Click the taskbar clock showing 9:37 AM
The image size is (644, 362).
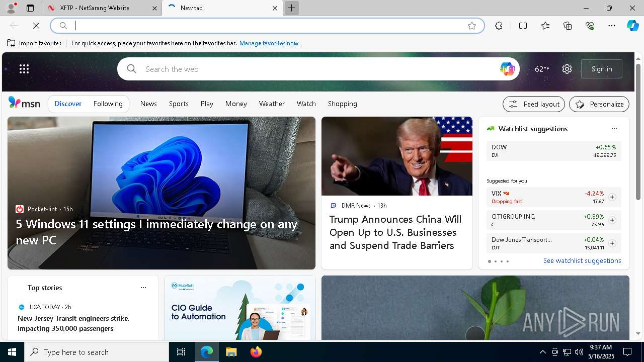601,352
